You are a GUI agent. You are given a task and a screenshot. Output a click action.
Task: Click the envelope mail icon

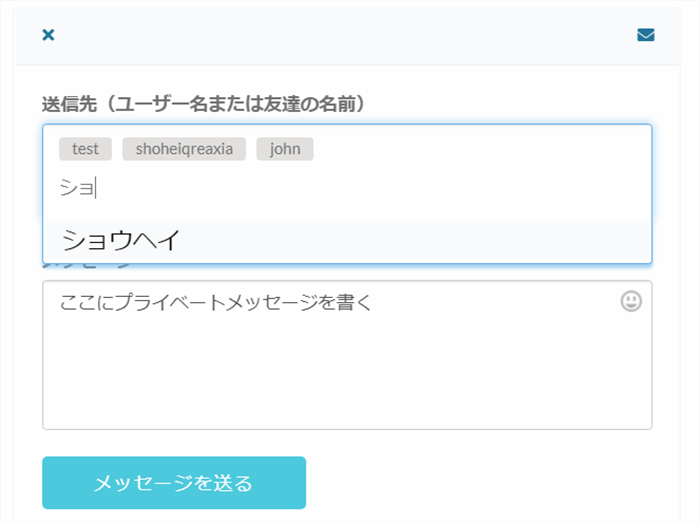coord(646,35)
